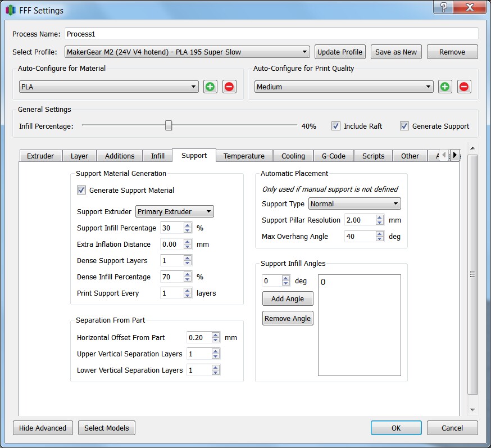The width and height of the screenshot is (491, 448).
Task: Remove Medium print quality with red minus icon
Action: pyautogui.click(x=464, y=87)
